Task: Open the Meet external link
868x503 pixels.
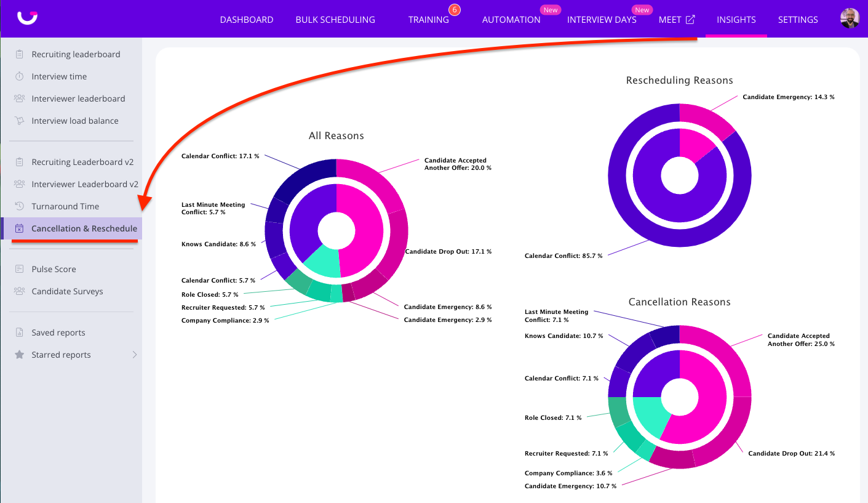Action: tap(677, 20)
